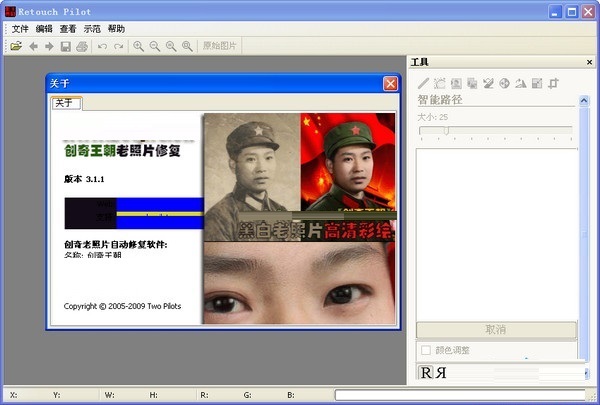The height and width of the screenshot is (405, 600).
Task: Click the third magnifier zoom icon
Action: click(x=171, y=46)
